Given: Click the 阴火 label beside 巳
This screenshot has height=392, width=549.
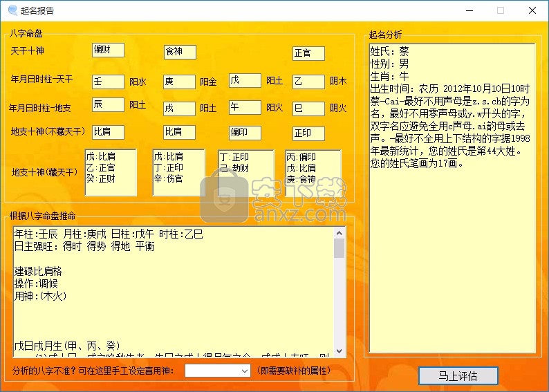Looking at the screenshot, I should click(x=338, y=108).
